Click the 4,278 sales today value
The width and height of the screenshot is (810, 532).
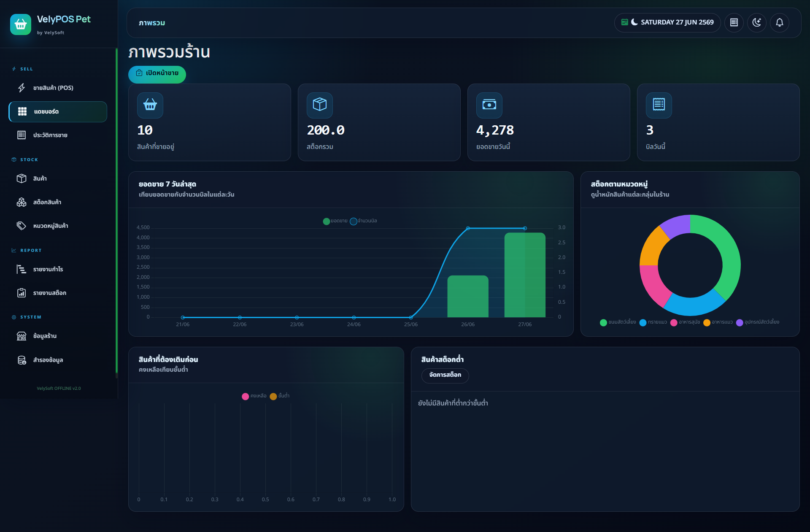click(x=495, y=130)
